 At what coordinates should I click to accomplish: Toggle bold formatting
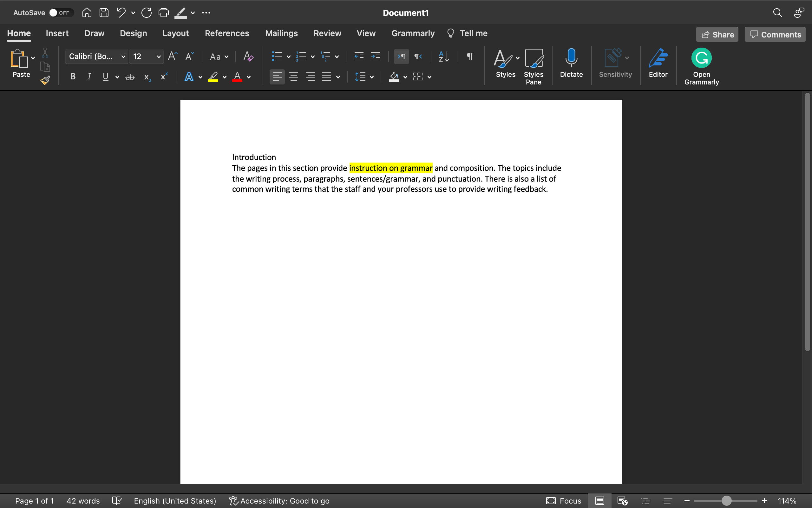click(x=73, y=77)
